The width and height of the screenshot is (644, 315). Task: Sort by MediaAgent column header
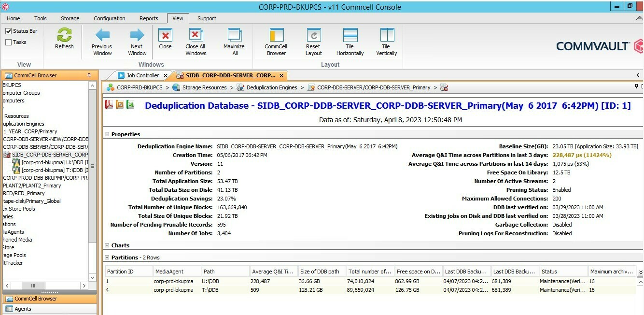177,272
